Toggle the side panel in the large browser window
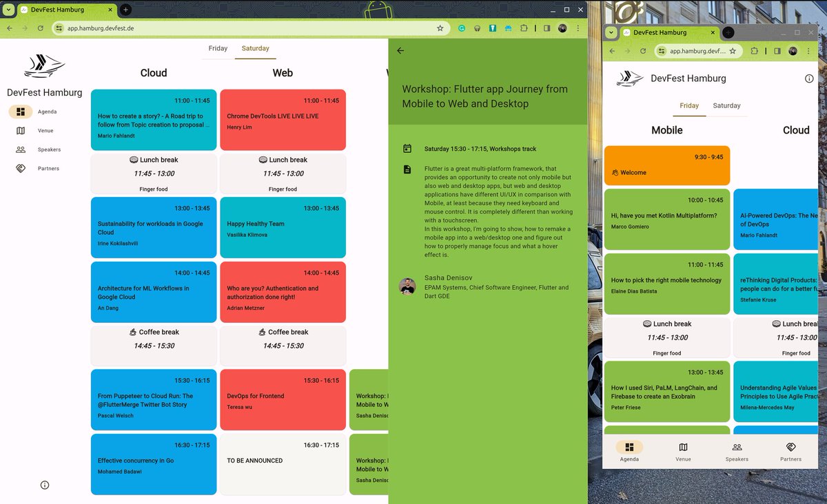This screenshot has width=827, height=504. (547, 28)
